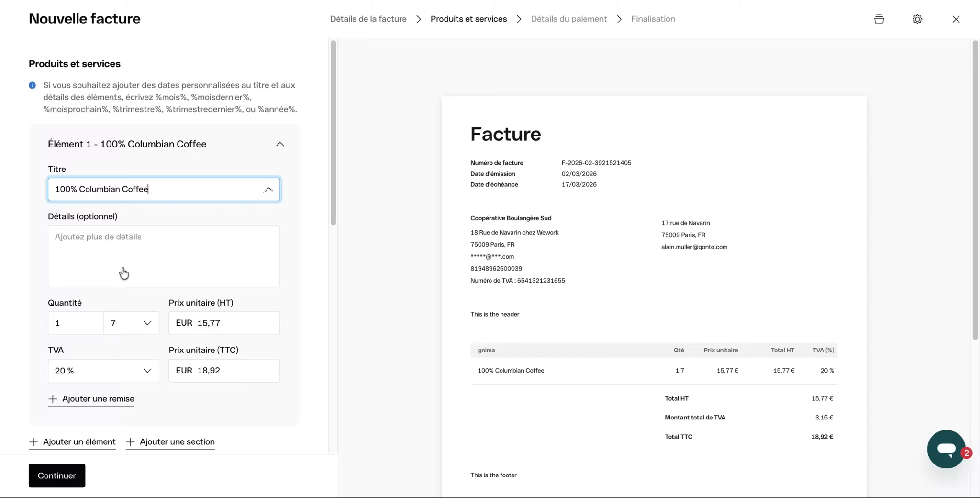The width and height of the screenshot is (980, 498).
Task: Click the plus icon beside Ajouter un élément
Action: pyautogui.click(x=33, y=442)
